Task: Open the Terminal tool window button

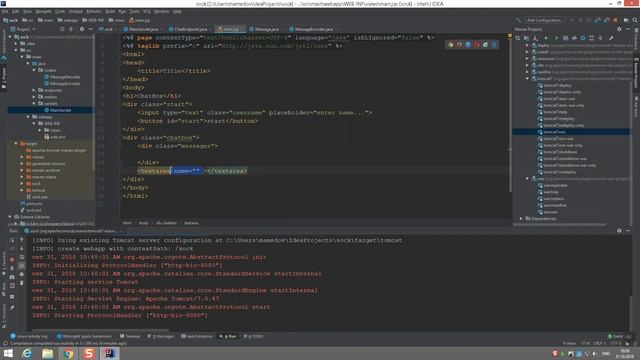Action: click(130, 336)
